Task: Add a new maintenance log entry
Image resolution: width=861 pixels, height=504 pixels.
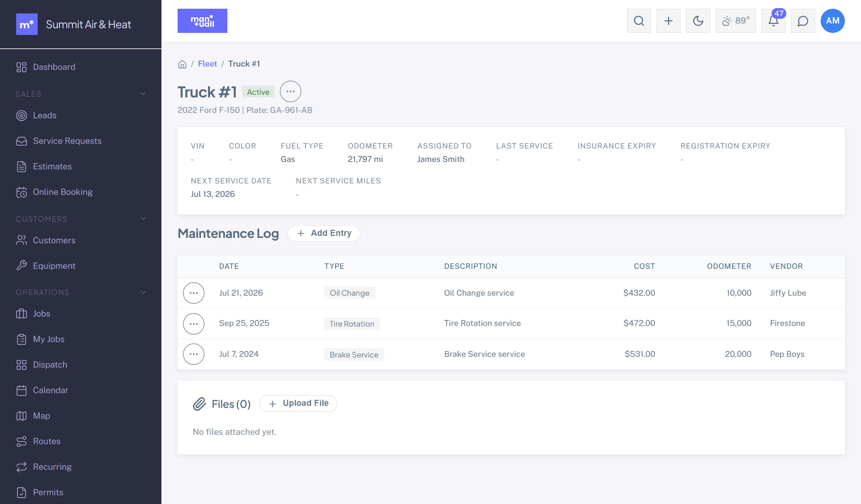Action: click(x=324, y=233)
